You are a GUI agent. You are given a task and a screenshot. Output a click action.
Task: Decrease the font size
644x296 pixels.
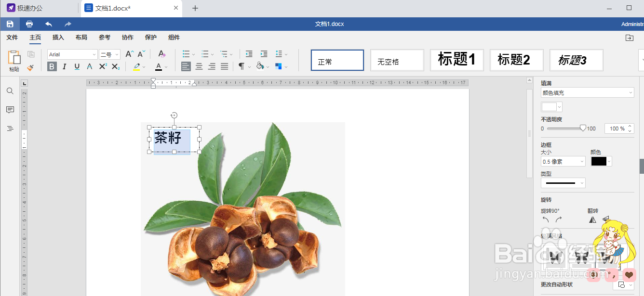pos(141,54)
